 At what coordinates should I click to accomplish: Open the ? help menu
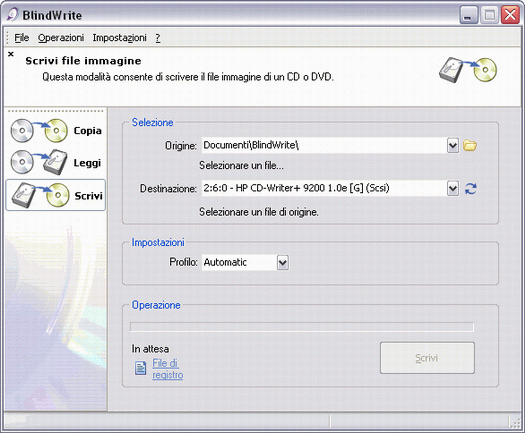click(x=158, y=38)
